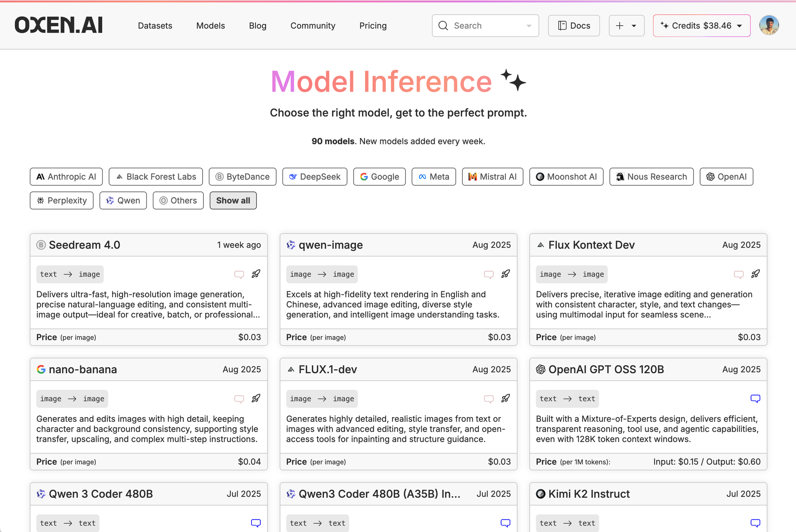Select the Show all filter
796x532 pixels.
click(x=233, y=201)
